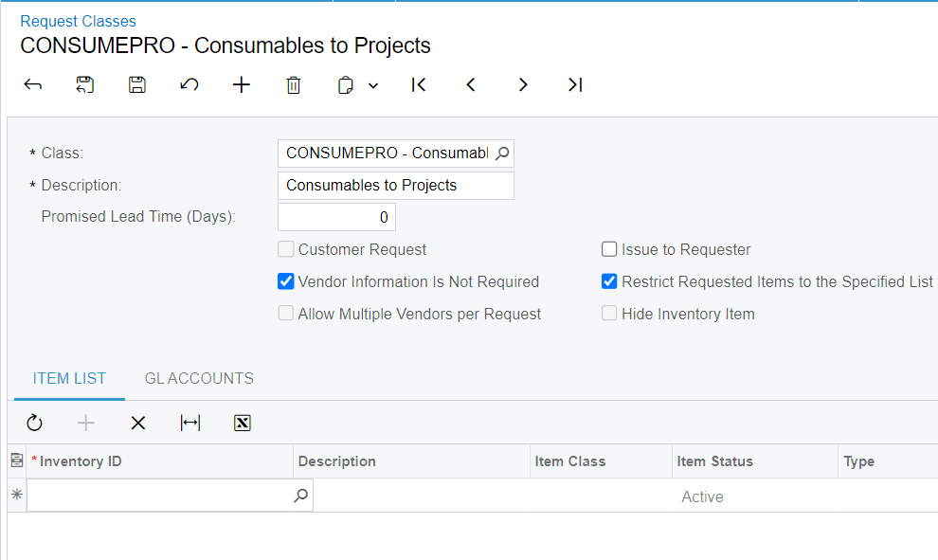Open the clipboard dropdown arrow

click(373, 85)
